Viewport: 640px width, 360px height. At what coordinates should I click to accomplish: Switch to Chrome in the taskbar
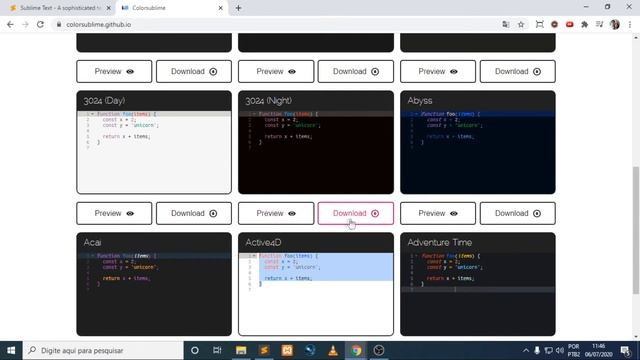pyautogui.click(x=356, y=350)
